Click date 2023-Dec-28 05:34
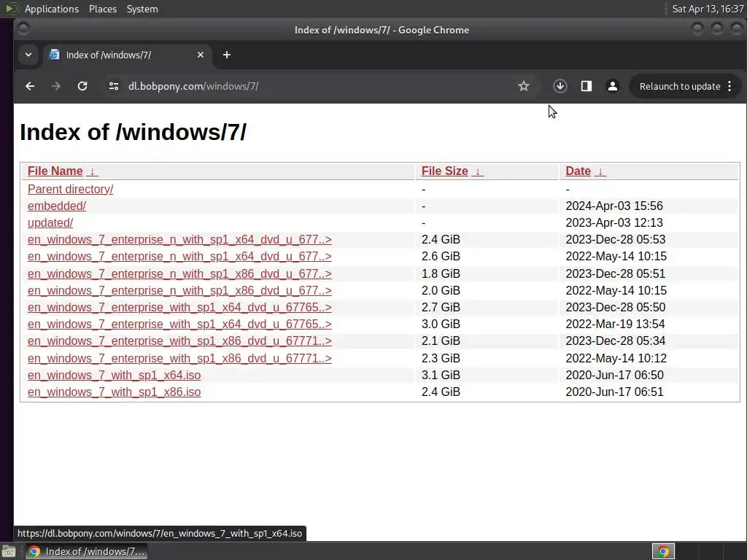 pos(616,341)
